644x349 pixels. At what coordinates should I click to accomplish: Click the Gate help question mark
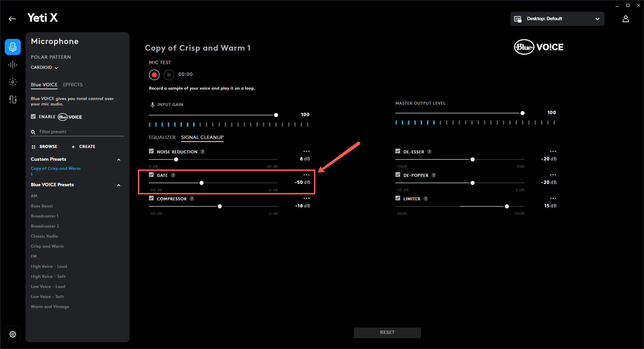[x=173, y=175]
